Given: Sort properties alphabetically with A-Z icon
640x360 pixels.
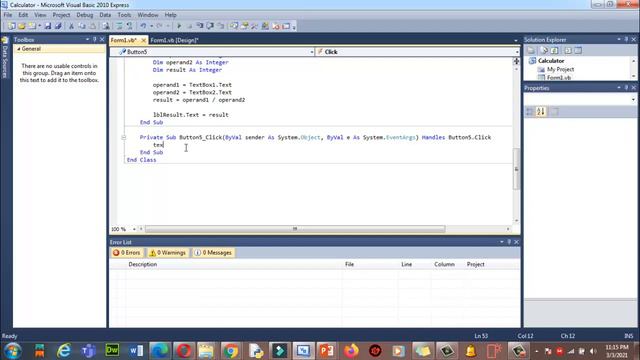Looking at the screenshot, I should (x=541, y=111).
